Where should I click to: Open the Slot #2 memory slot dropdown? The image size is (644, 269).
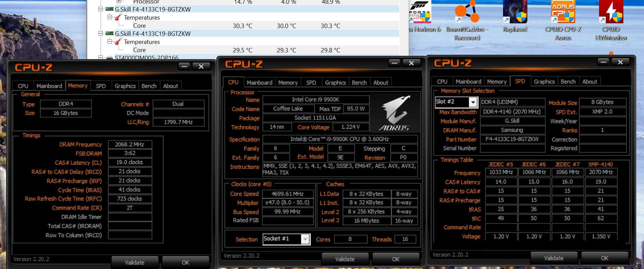473,102
